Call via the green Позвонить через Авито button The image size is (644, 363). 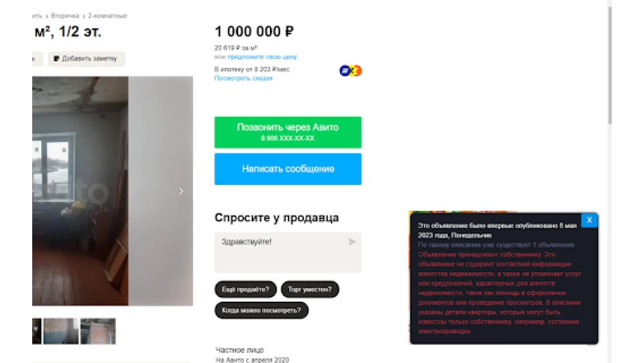[x=288, y=132]
